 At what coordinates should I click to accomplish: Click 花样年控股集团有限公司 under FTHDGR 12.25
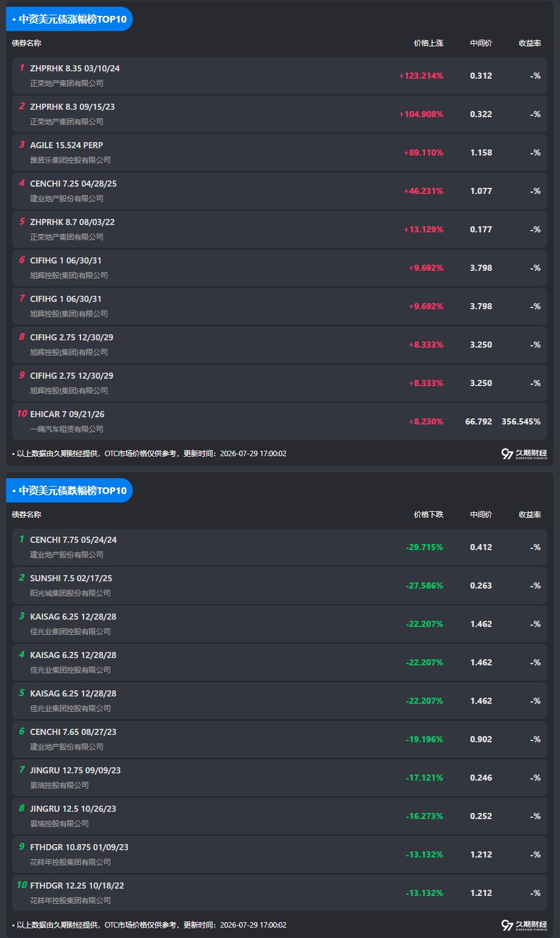(x=71, y=900)
